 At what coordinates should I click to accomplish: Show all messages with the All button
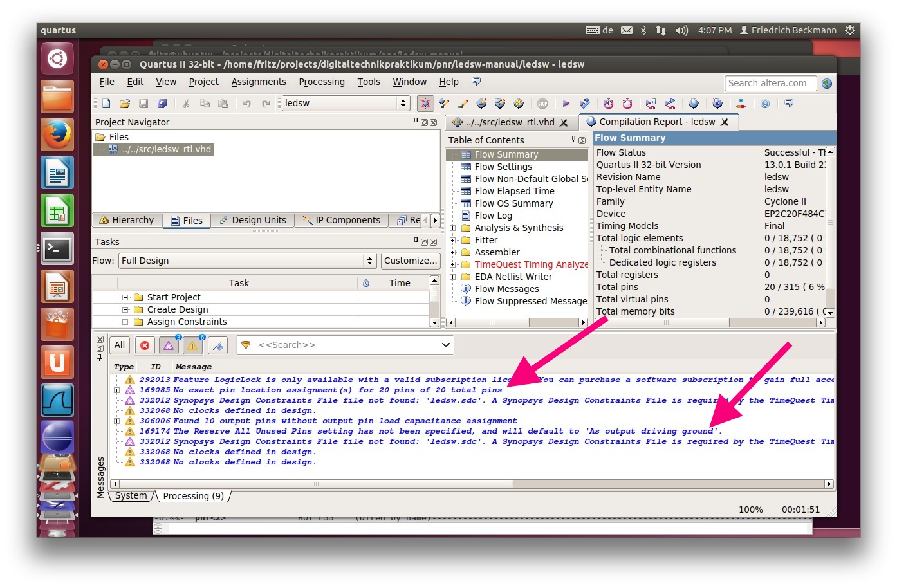[x=120, y=345]
